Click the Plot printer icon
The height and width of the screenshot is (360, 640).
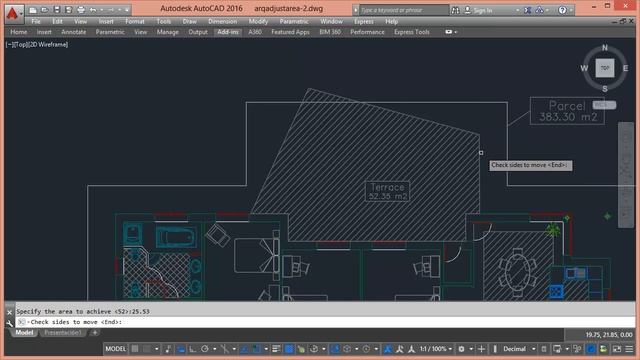pos(81,10)
